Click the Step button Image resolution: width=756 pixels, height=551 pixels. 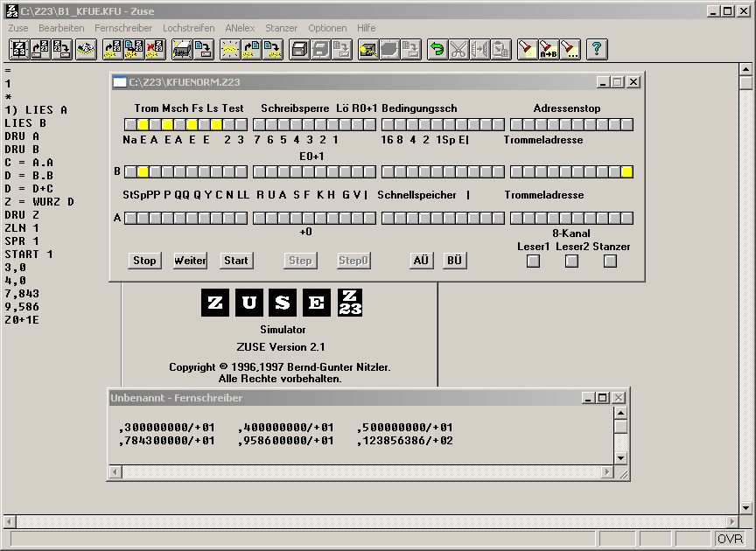pyautogui.click(x=300, y=261)
